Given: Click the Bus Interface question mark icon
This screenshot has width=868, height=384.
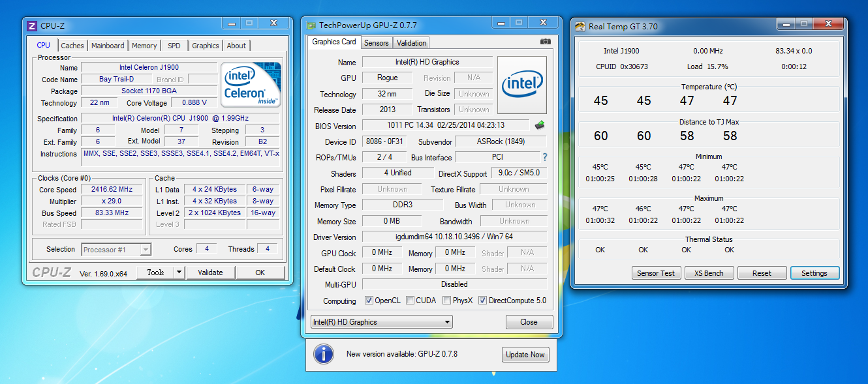Looking at the screenshot, I should pos(545,157).
